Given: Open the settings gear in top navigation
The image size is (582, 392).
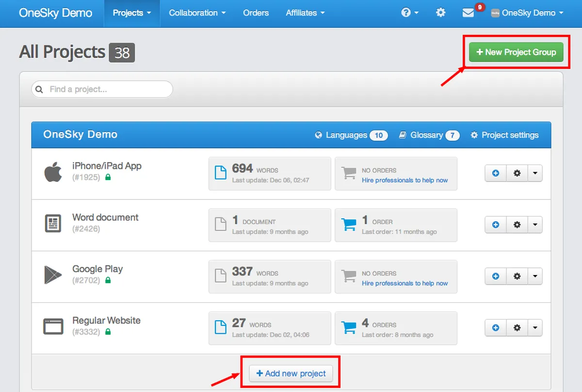Looking at the screenshot, I should (x=440, y=13).
